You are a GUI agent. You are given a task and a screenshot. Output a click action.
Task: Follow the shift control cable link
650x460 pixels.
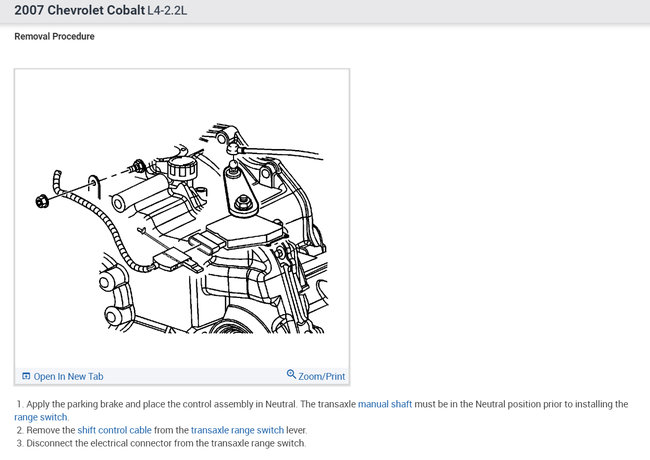(114, 430)
